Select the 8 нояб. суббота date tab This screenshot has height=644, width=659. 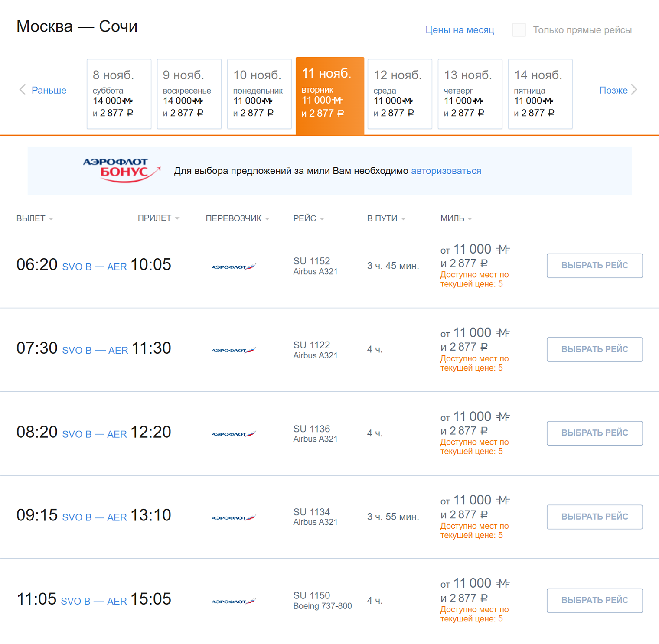119,94
